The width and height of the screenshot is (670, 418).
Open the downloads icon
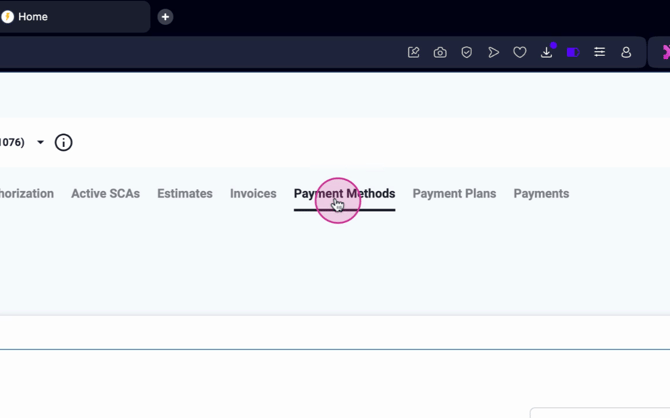pyautogui.click(x=546, y=52)
